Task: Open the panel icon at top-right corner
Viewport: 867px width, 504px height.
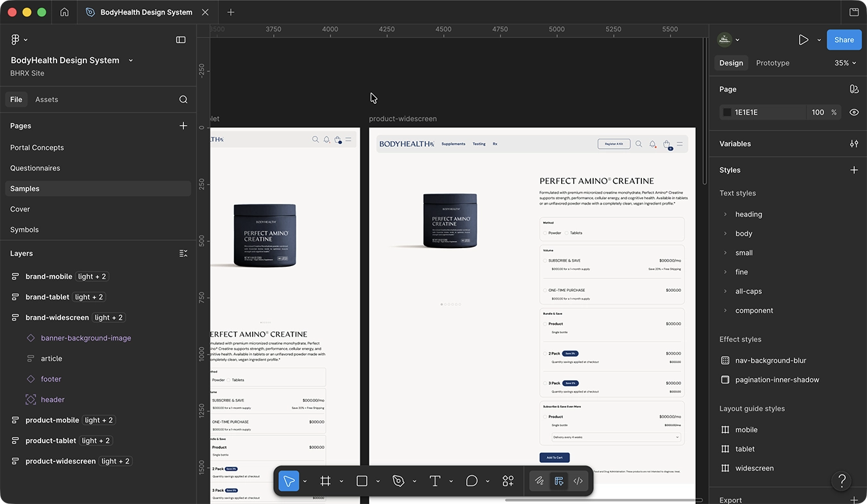Action: [x=854, y=12]
